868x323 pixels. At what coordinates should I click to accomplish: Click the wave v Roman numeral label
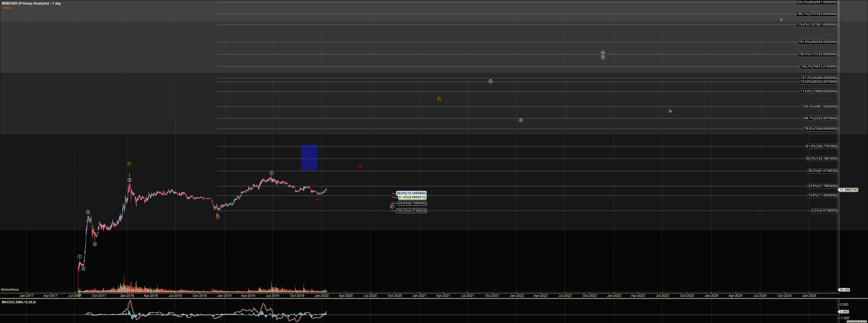781,19
